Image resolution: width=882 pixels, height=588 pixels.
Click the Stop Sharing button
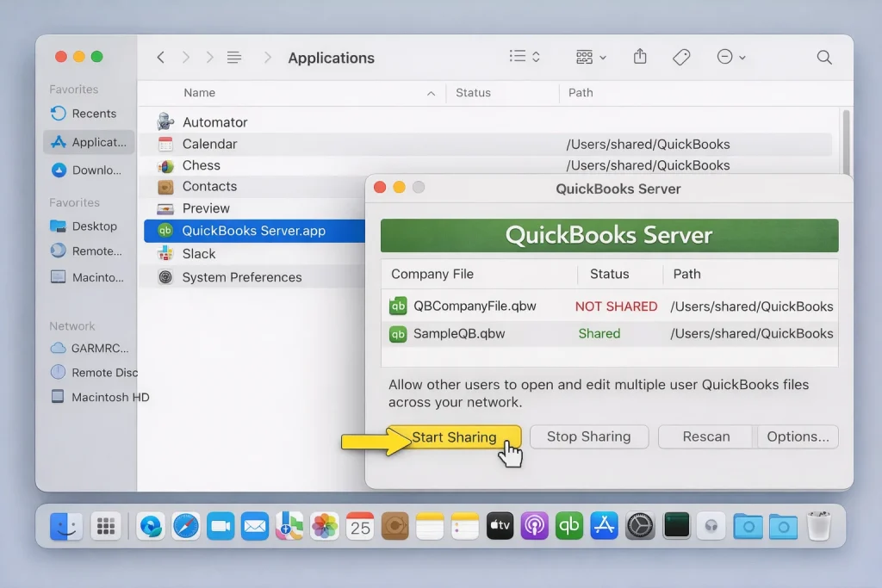[589, 436]
